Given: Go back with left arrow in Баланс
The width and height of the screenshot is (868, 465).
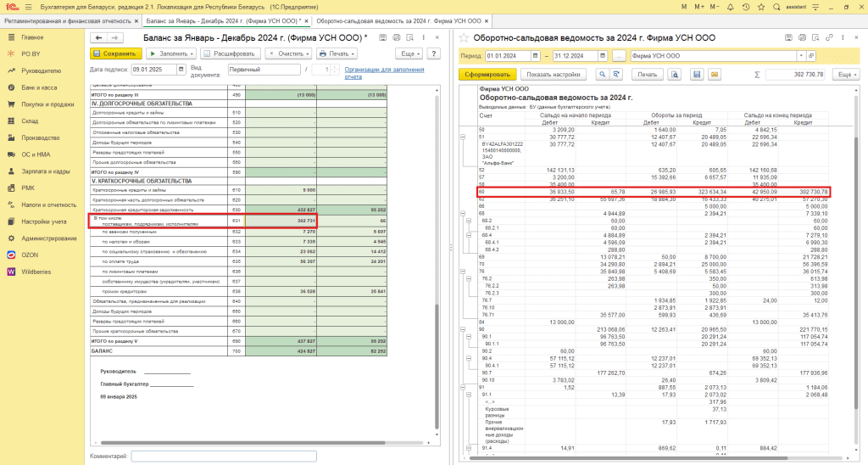Looking at the screenshot, I should [98, 37].
